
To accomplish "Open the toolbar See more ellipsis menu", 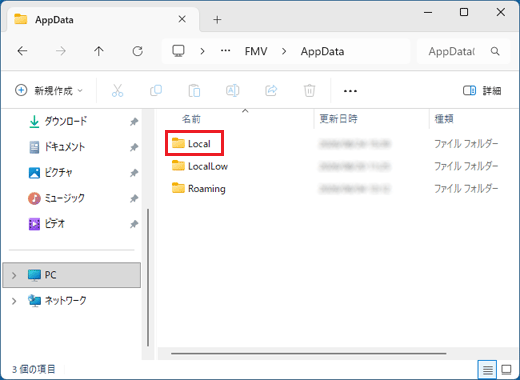I will coord(350,91).
